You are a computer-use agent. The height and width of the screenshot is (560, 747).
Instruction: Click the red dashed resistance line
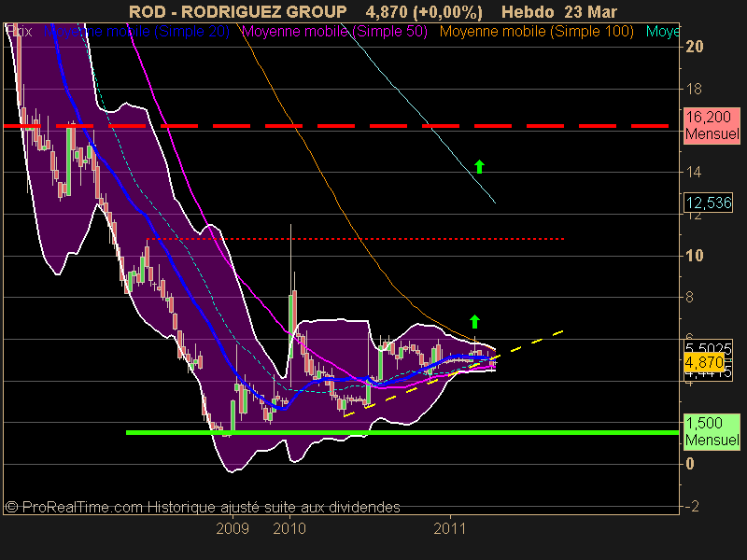(336, 126)
